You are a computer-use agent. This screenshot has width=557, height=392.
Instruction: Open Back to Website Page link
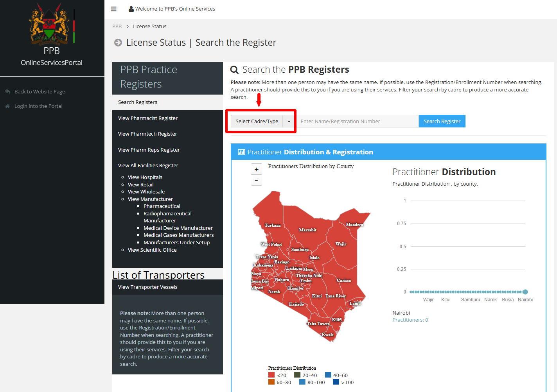pos(40,91)
